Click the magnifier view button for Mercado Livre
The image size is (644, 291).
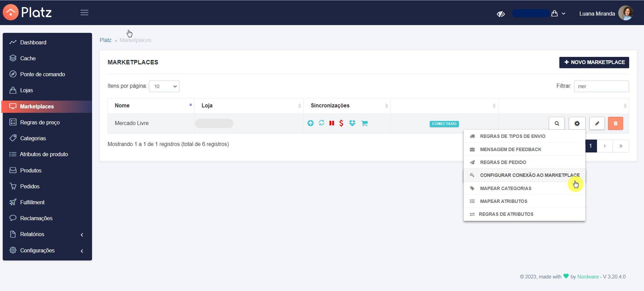[557, 123]
